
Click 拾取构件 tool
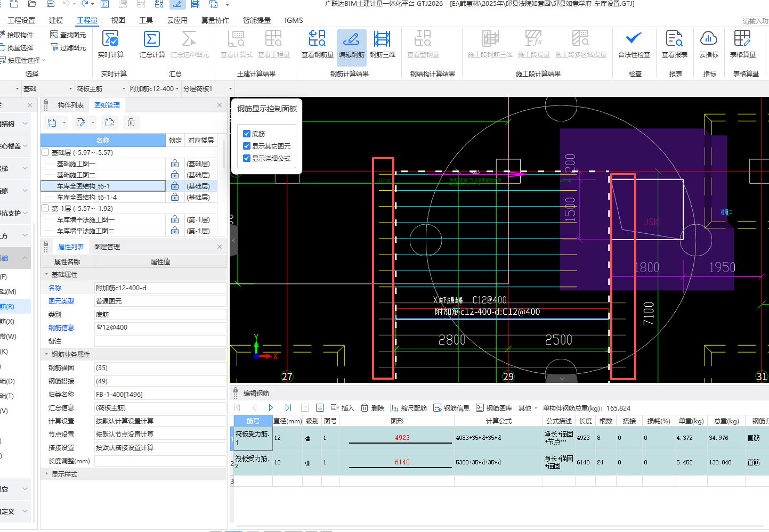pyautogui.click(x=17, y=35)
